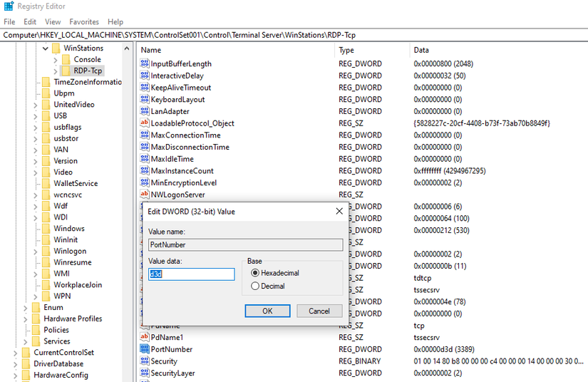Expand the USB key
Screen dimensions: 588x382
click(x=35, y=116)
